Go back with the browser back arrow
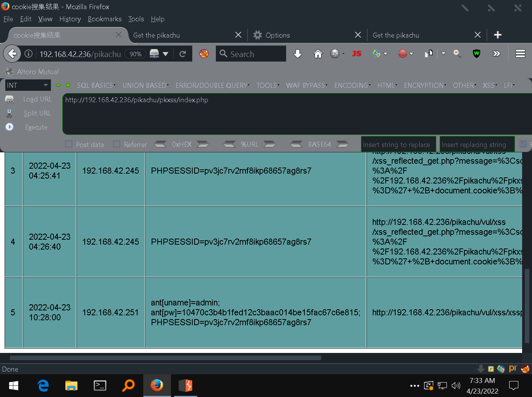Screen dimensions: 532x397 (12, 54)
